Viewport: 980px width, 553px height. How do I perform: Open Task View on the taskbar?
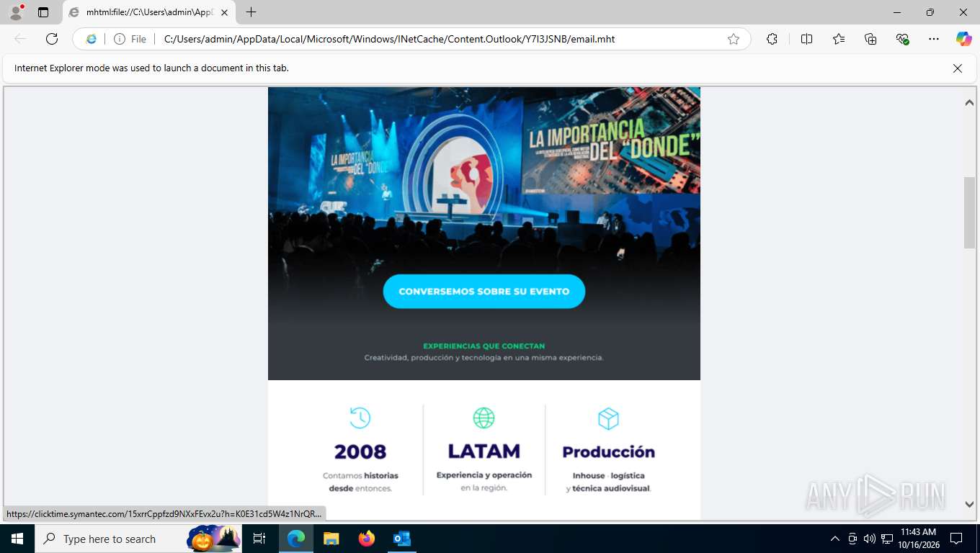pyautogui.click(x=259, y=539)
